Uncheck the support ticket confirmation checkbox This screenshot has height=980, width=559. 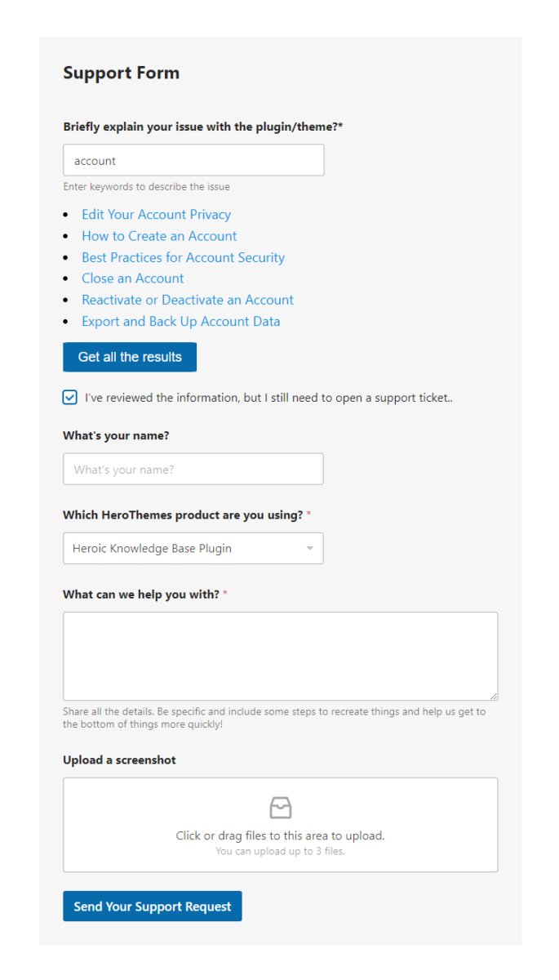[69, 397]
